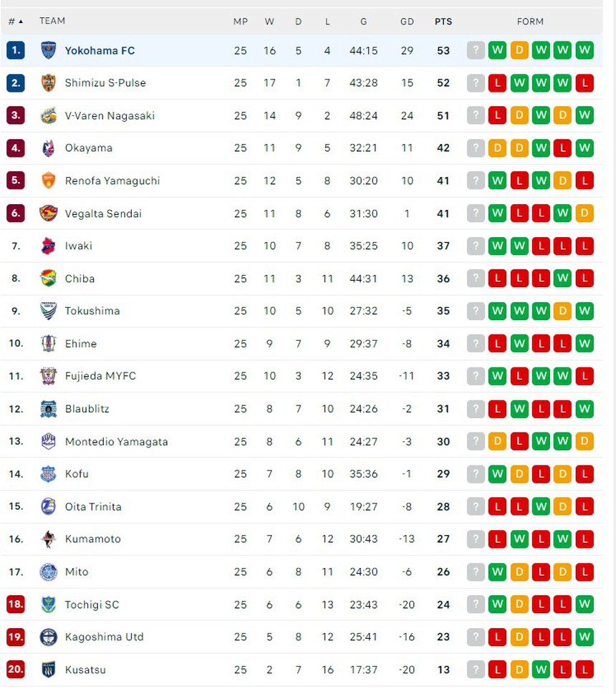Open the Okayama team crest icon

click(x=48, y=148)
